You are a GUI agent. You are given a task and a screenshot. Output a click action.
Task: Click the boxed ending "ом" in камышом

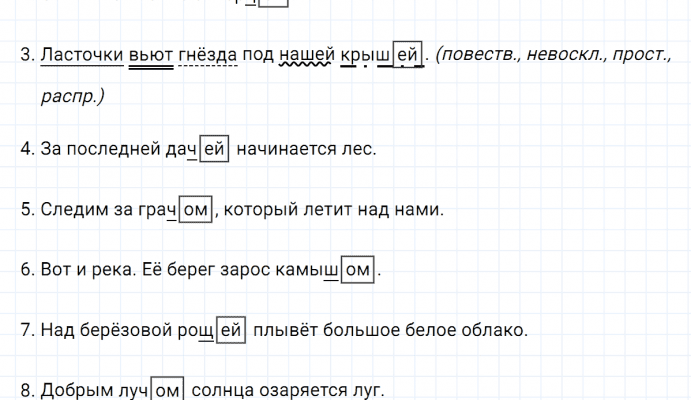point(360,270)
